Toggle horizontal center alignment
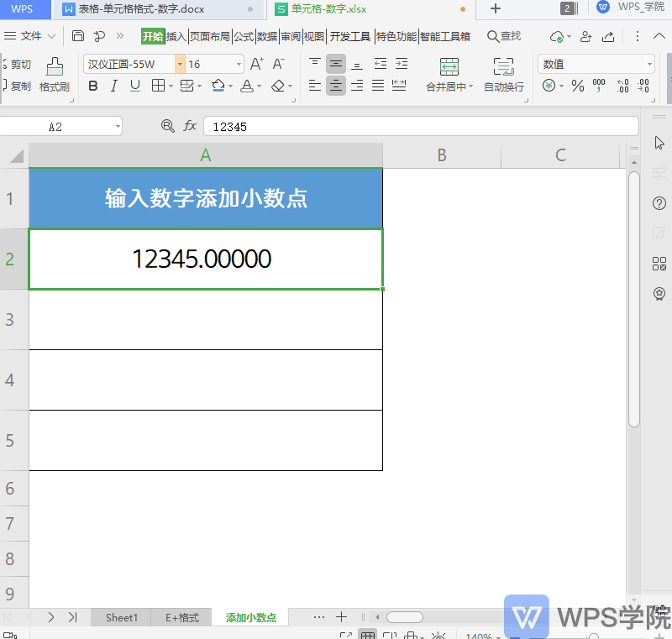 click(336, 86)
